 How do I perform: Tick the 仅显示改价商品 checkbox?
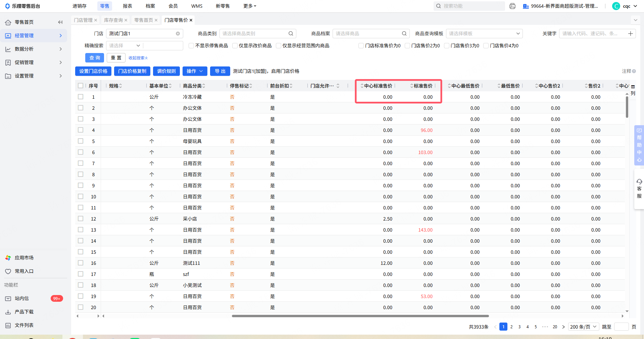click(x=235, y=46)
